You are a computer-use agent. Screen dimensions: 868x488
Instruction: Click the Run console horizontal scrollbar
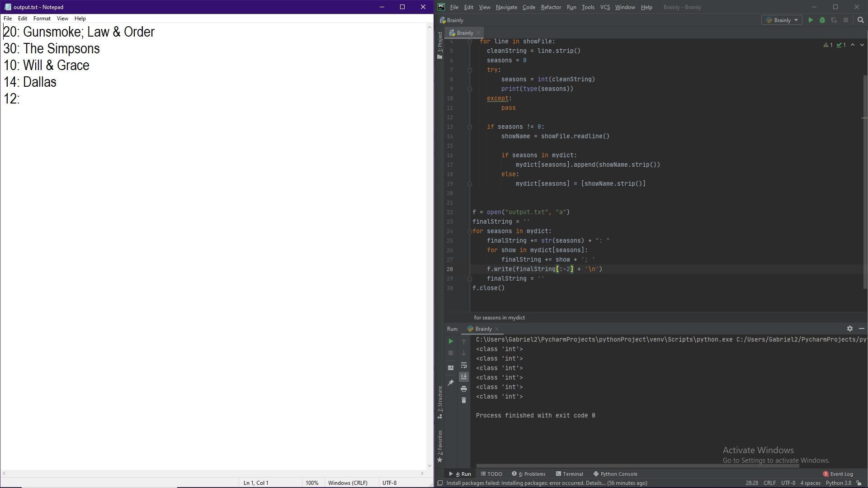637,466
